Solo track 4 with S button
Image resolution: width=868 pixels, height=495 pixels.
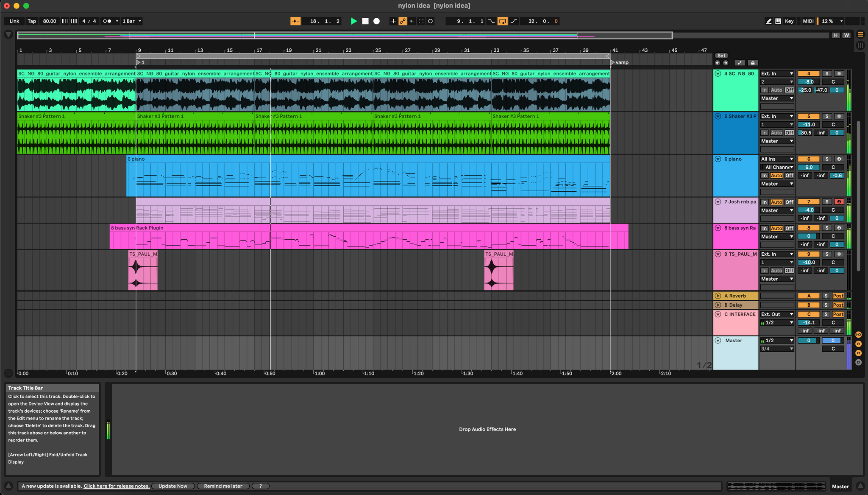click(827, 73)
